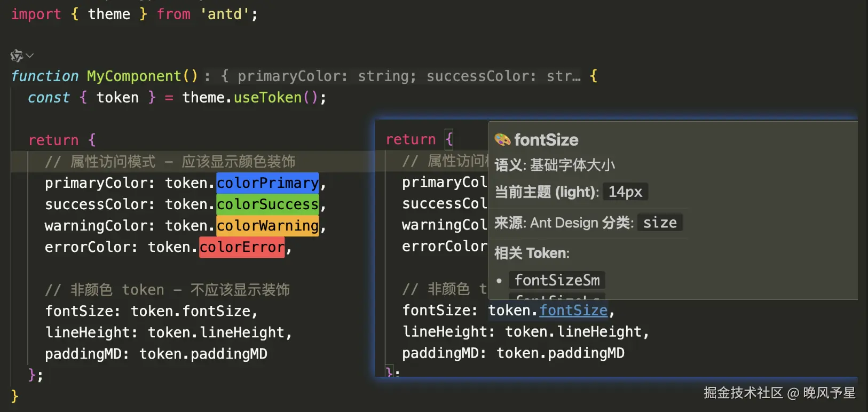Image resolution: width=868 pixels, height=412 pixels.
Task: Expand the chevron beside the assistant icon
Action: coord(30,56)
